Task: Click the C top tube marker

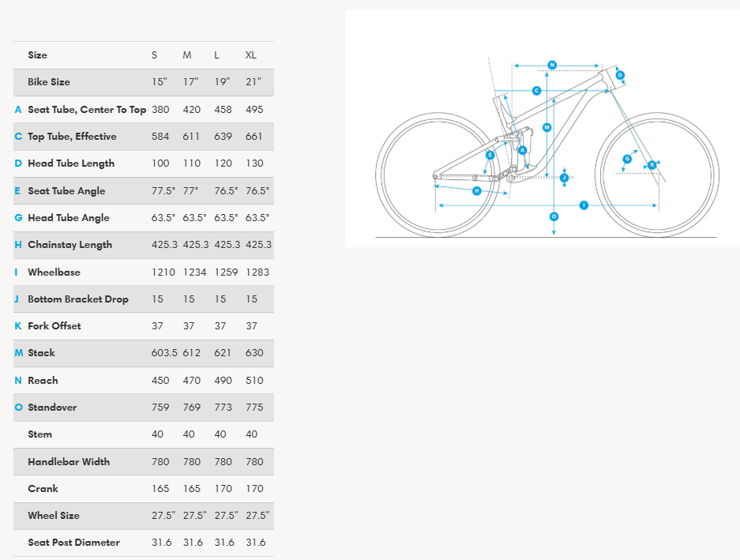Action: tap(536, 91)
